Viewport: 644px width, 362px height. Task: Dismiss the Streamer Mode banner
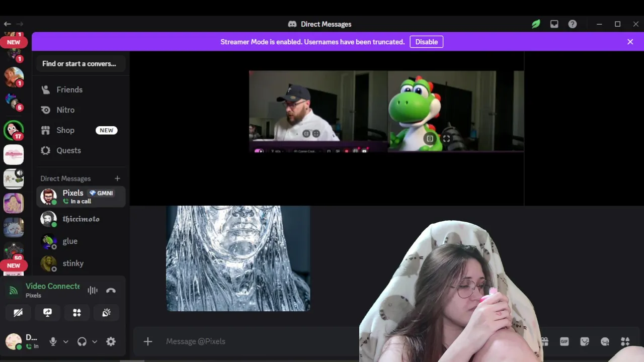pos(630,42)
